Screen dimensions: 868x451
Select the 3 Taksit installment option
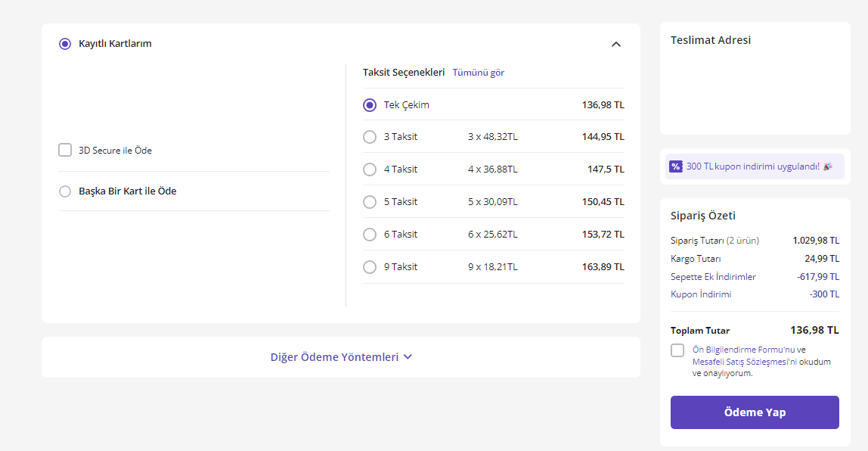click(370, 137)
